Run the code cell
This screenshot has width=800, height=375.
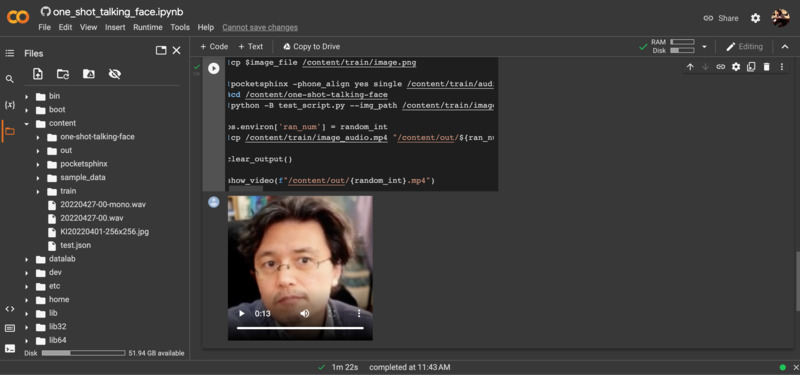click(x=214, y=68)
